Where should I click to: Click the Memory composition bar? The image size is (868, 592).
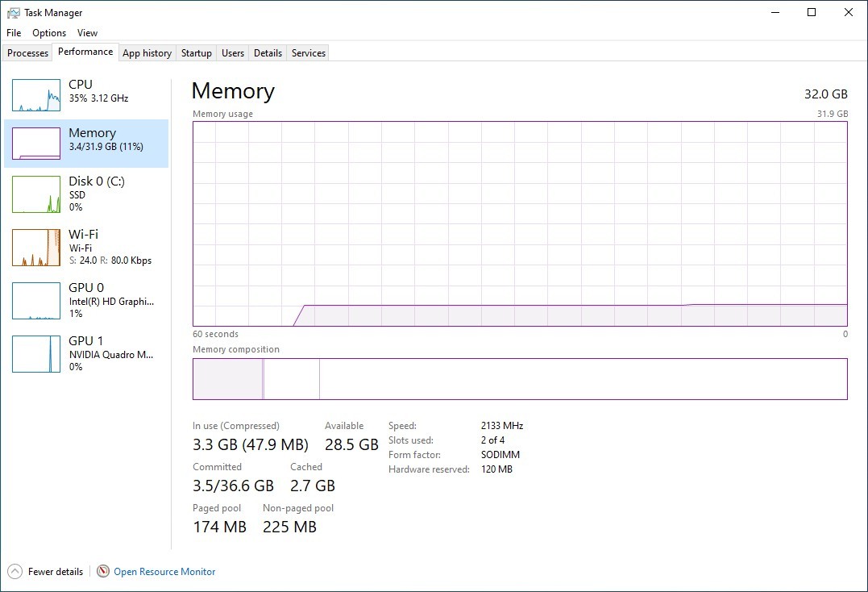tap(520, 379)
